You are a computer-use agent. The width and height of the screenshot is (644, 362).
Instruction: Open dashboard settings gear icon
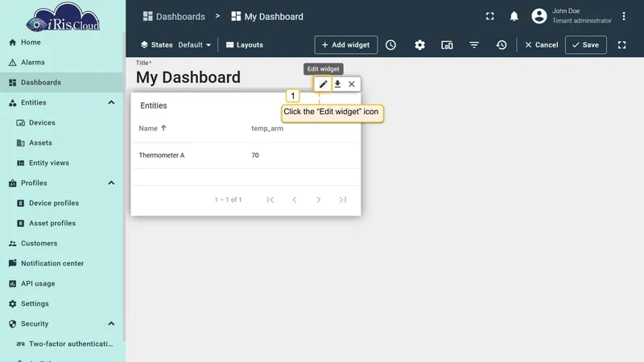click(419, 45)
